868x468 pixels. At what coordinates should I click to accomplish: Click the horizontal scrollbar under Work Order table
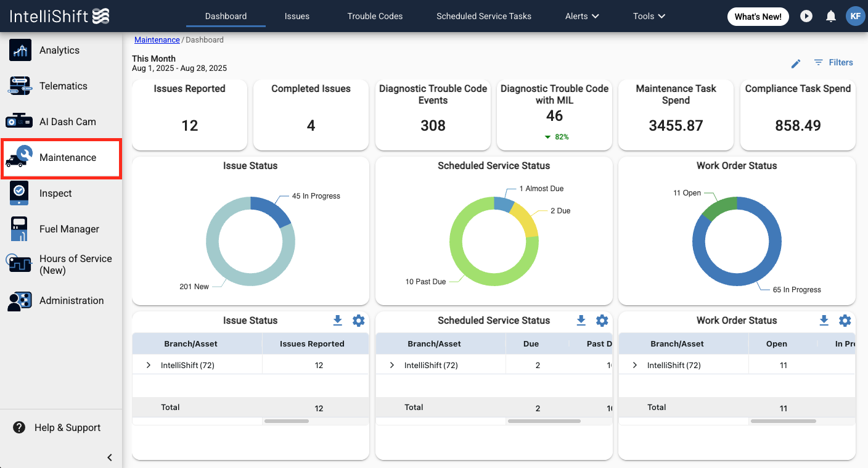pos(783,421)
